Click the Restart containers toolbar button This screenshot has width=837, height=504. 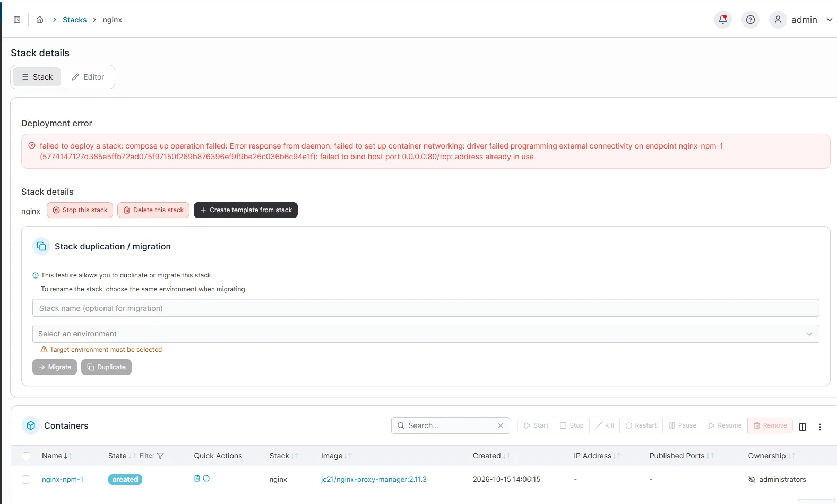(641, 425)
